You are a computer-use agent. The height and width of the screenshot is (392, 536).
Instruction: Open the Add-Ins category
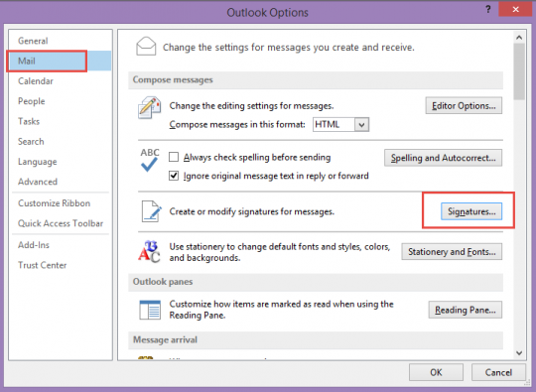[x=61, y=245]
